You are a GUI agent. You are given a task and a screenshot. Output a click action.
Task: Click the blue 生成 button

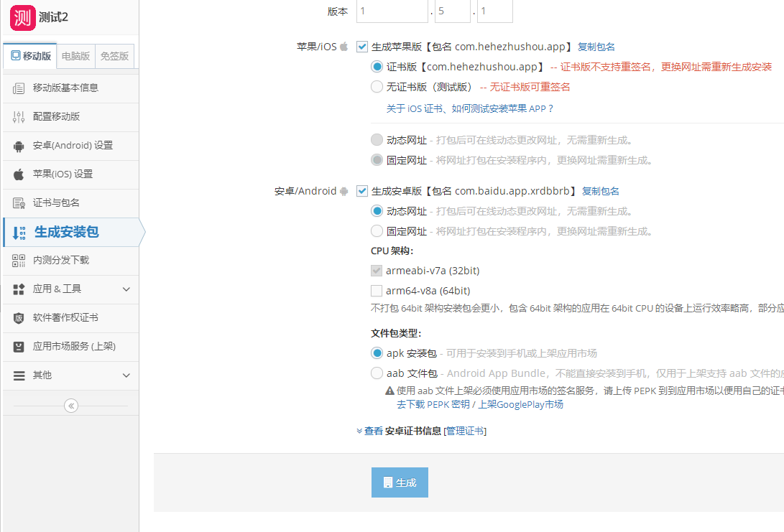400,482
